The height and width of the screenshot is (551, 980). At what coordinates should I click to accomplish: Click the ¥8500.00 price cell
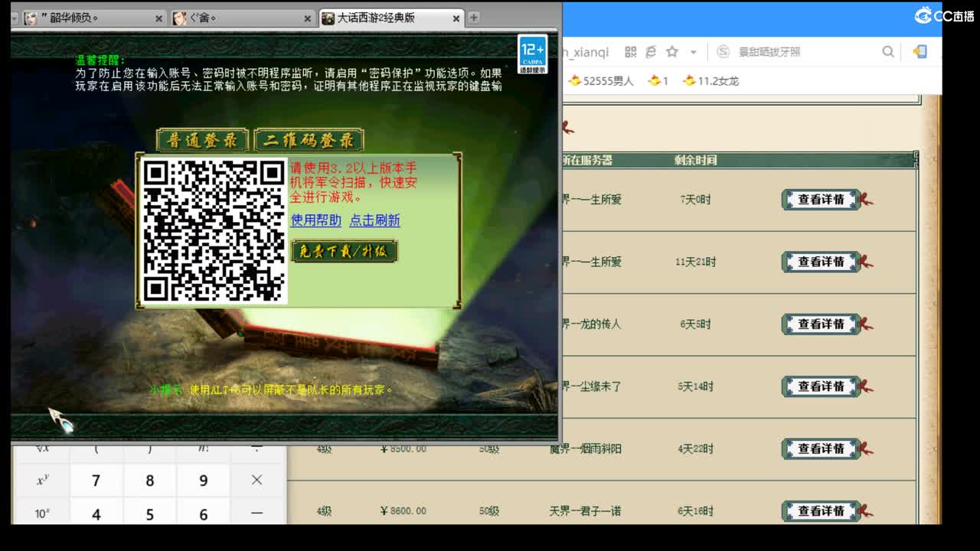point(403,449)
